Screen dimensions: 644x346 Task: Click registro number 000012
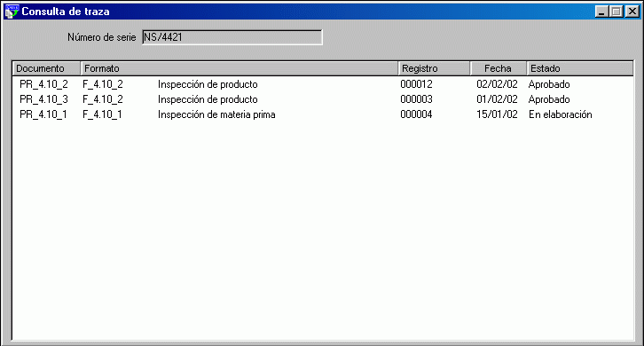coord(416,84)
